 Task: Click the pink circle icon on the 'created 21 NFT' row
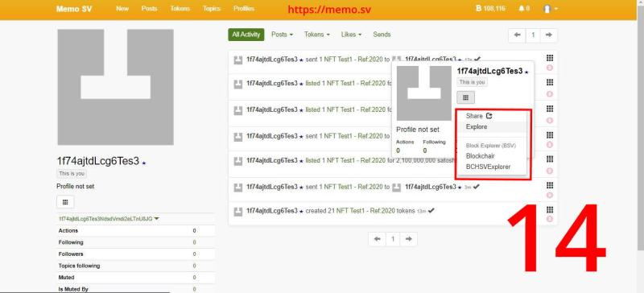tap(550, 219)
